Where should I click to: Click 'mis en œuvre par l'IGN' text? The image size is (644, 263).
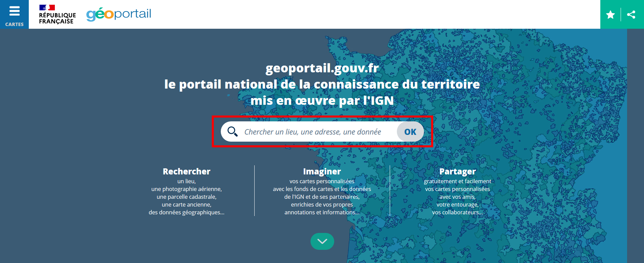[322, 100]
